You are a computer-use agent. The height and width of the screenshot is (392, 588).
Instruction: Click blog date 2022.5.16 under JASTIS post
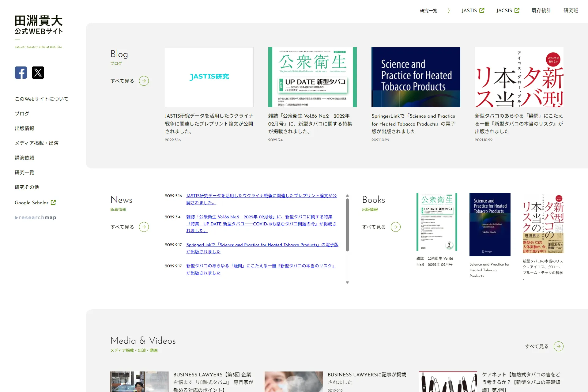tap(173, 140)
